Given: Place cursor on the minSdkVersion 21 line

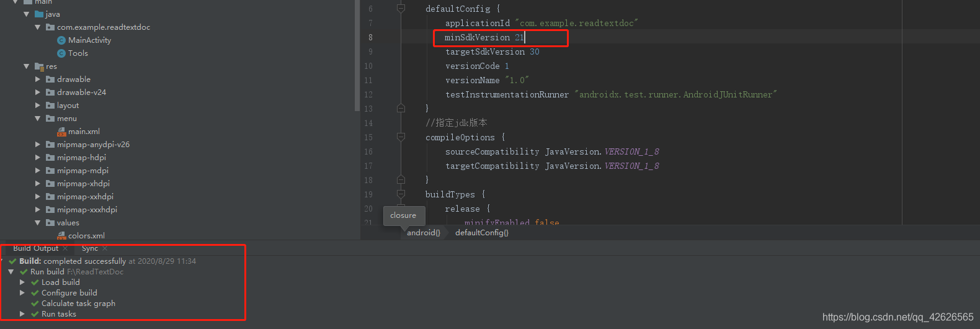Looking at the screenshot, I should click(x=484, y=38).
